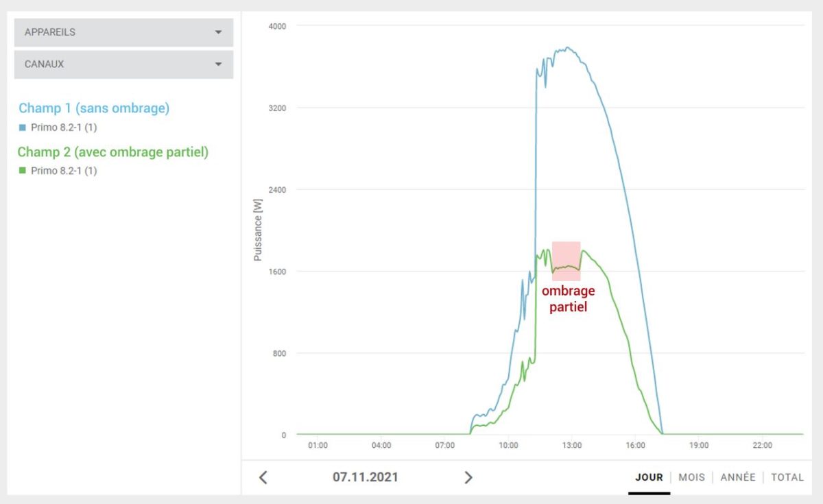Click the 4000 y-axis value
This screenshot has height=504, width=823.
(276, 26)
